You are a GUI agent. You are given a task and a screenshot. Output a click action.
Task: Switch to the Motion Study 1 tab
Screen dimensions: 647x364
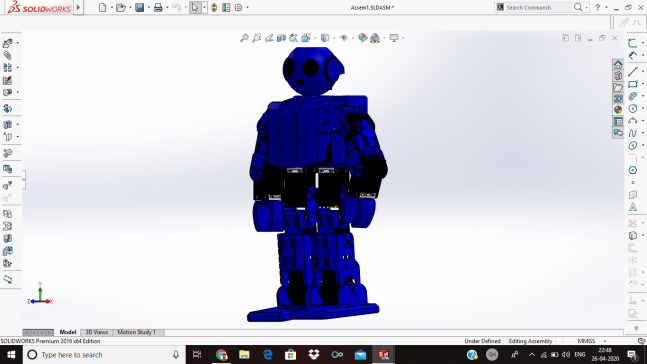point(137,332)
